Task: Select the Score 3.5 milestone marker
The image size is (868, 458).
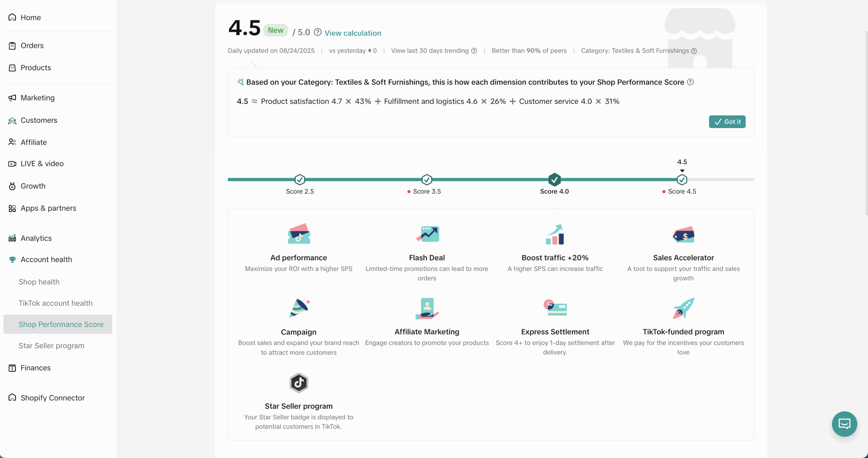Action: point(427,180)
